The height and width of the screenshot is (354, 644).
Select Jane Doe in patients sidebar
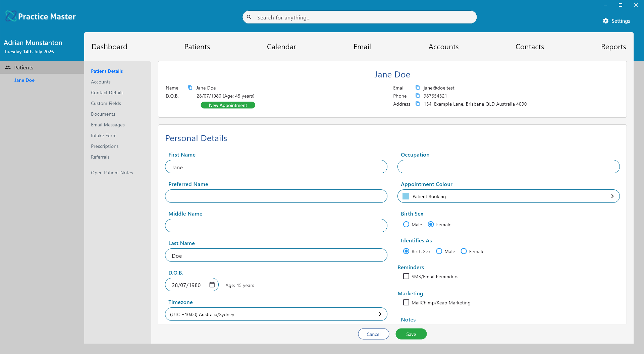click(x=24, y=80)
